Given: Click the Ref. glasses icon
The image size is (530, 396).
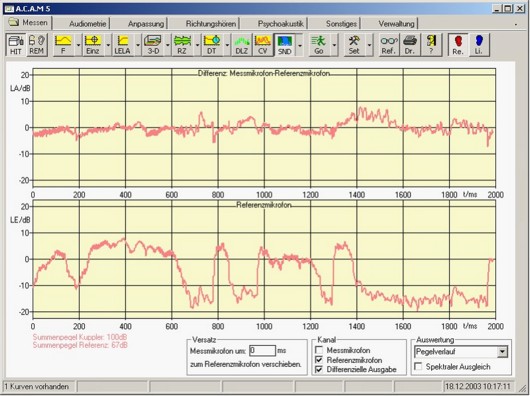Looking at the screenshot, I should [x=389, y=45].
